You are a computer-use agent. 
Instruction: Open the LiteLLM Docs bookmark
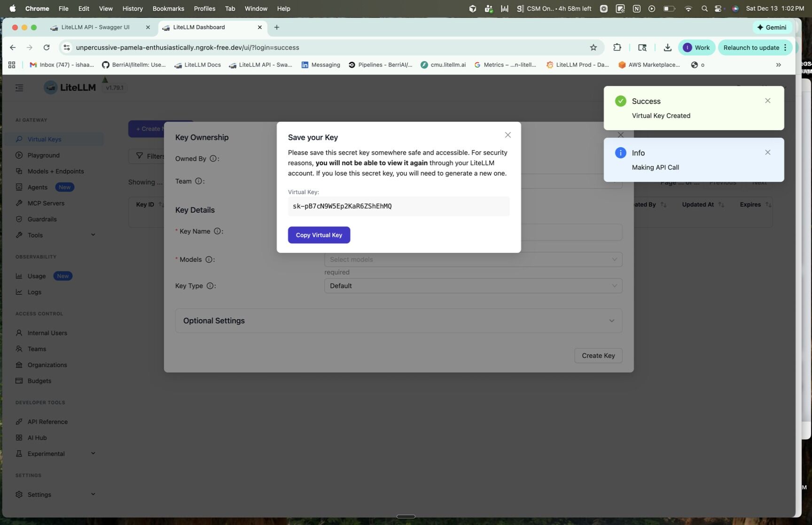197,65
